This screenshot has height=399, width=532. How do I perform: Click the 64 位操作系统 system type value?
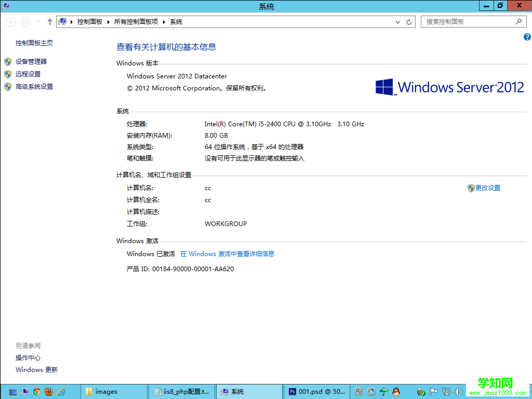[254, 147]
